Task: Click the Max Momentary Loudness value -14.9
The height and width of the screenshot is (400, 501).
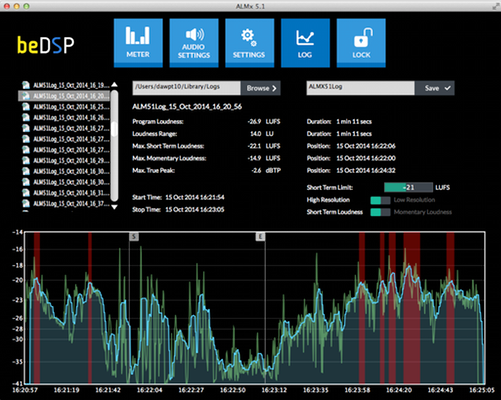Action: [x=254, y=158]
